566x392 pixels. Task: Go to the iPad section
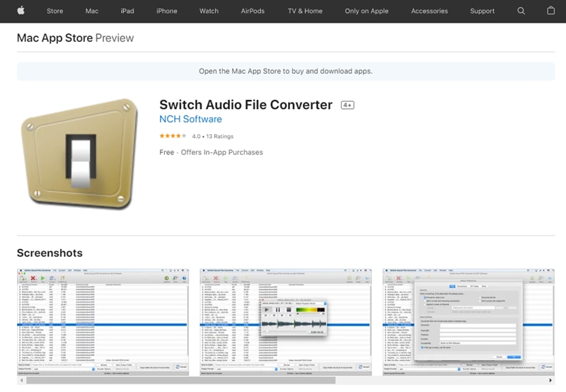tap(127, 11)
